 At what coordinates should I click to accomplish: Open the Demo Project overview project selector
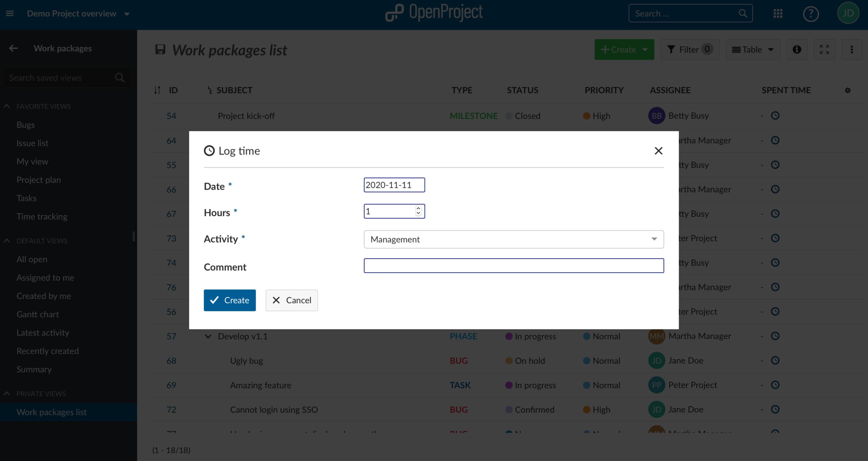(78, 14)
